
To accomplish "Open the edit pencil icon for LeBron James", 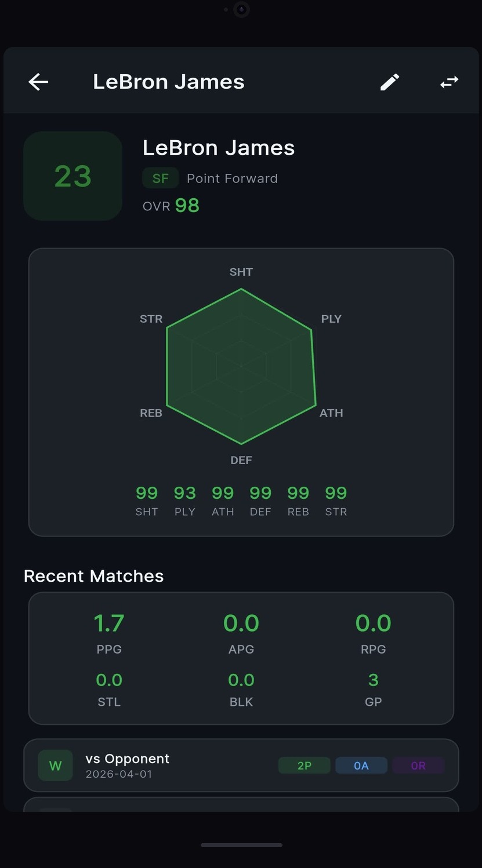I will coord(389,82).
